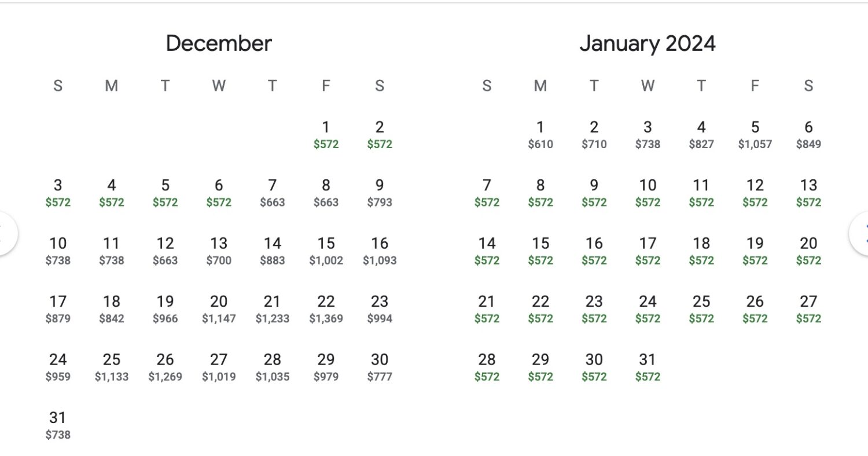Choose December 15 with $1,002 fare

click(x=326, y=251)
